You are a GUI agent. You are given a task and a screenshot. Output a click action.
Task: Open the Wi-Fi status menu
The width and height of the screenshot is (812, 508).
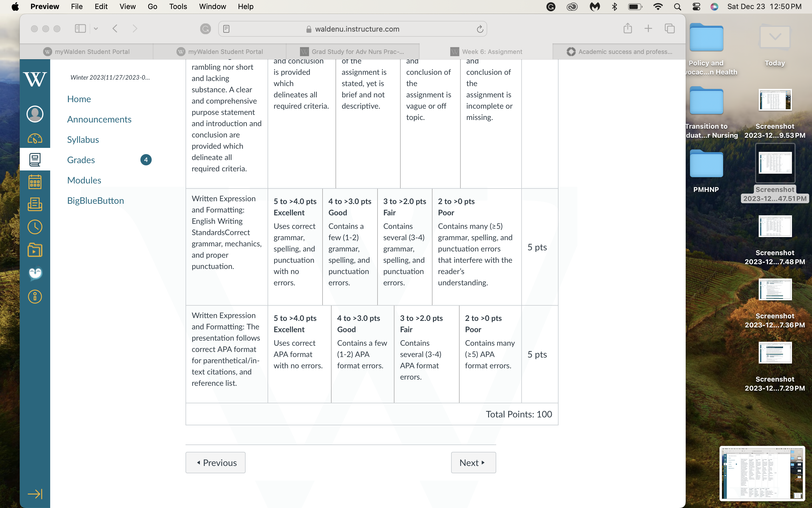[x=658, y=7]
